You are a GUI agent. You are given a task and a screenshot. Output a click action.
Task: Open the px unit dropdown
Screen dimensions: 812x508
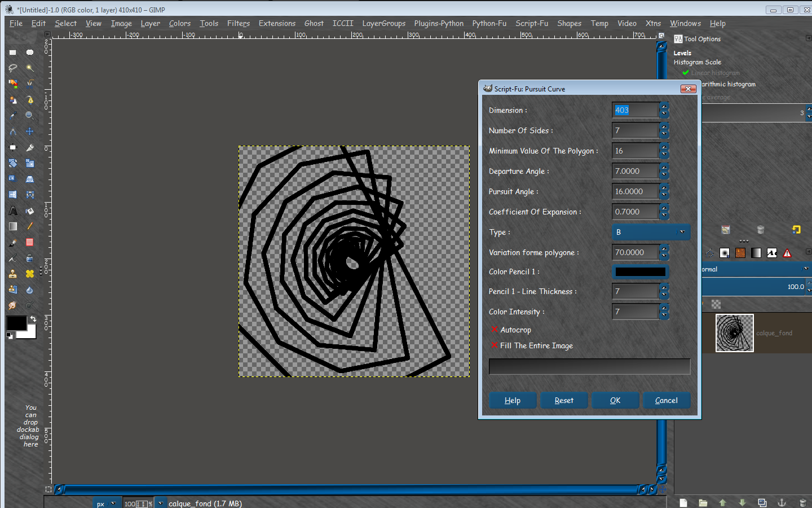click(107, 503)
